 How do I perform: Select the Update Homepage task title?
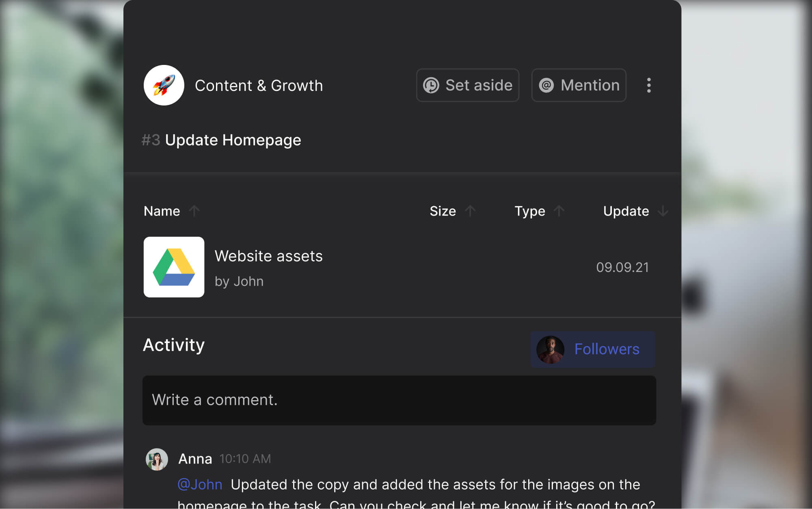(233, 140)
